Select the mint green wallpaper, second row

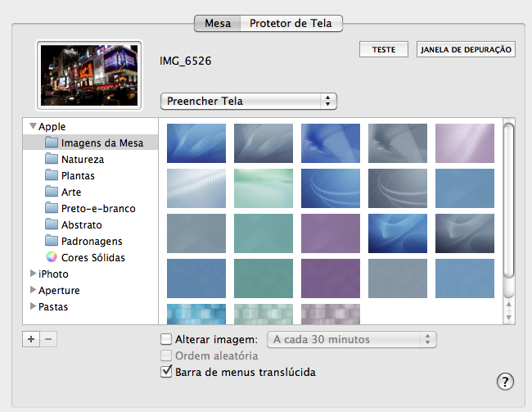264,188
